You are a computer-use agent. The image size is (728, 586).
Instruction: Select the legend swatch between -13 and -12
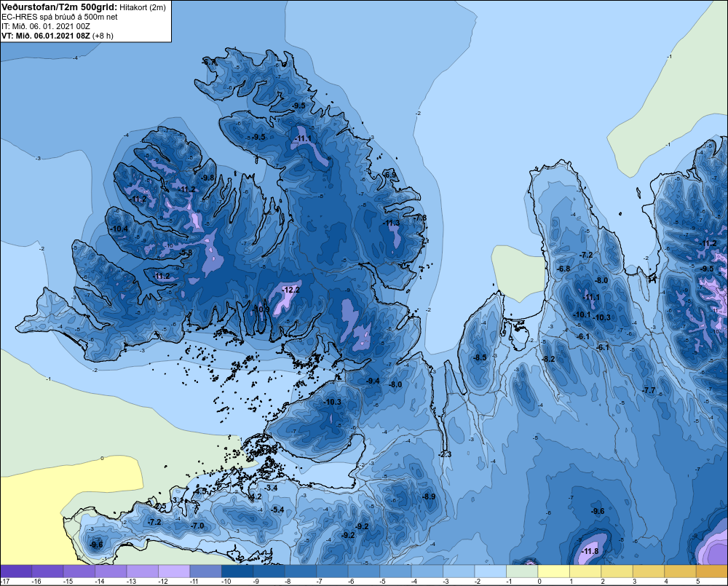(x=142, y=571)
